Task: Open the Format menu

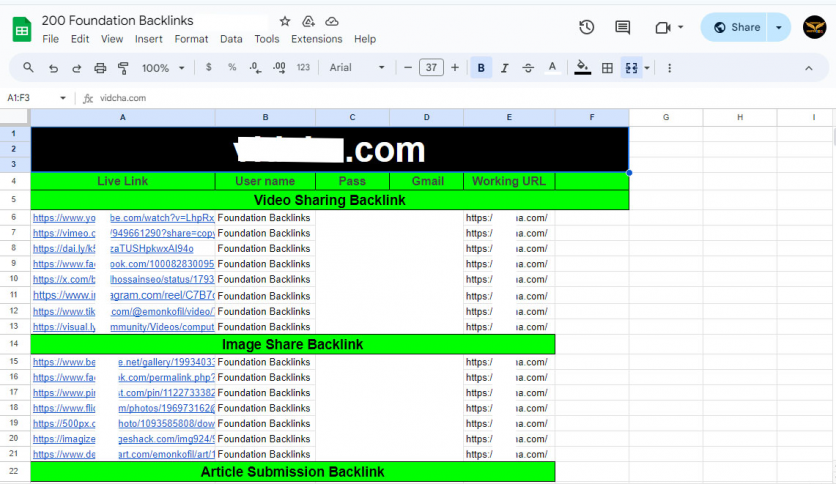Action: point(191,39)
